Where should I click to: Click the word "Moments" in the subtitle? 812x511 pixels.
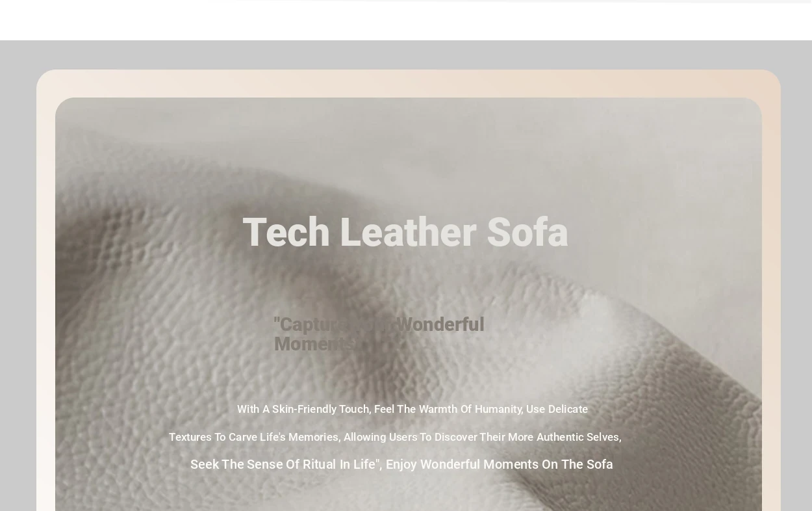[314, 344]
